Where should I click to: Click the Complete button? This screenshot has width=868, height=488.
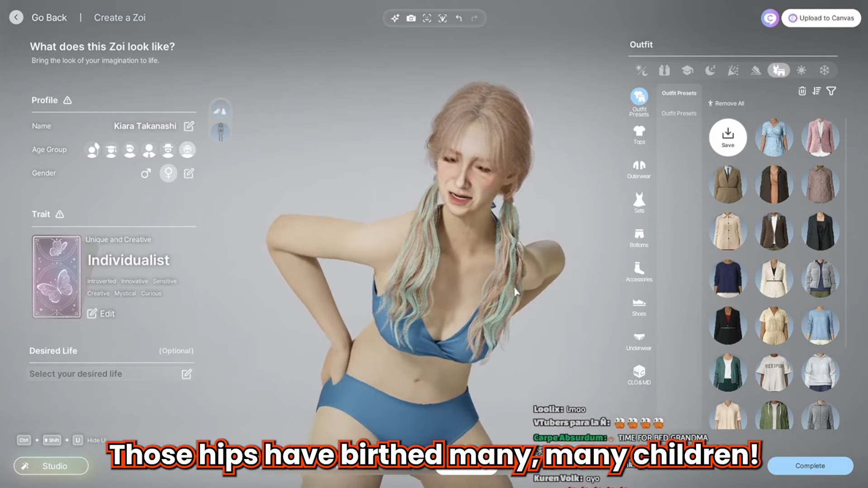click(x=810, y=466)
